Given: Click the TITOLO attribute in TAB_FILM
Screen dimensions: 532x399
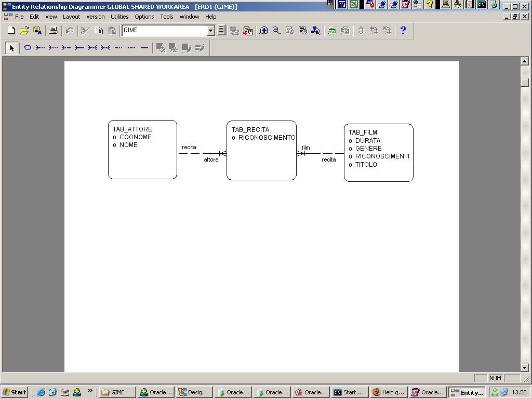Looking at the screenshot, I should tap(366, 165).
